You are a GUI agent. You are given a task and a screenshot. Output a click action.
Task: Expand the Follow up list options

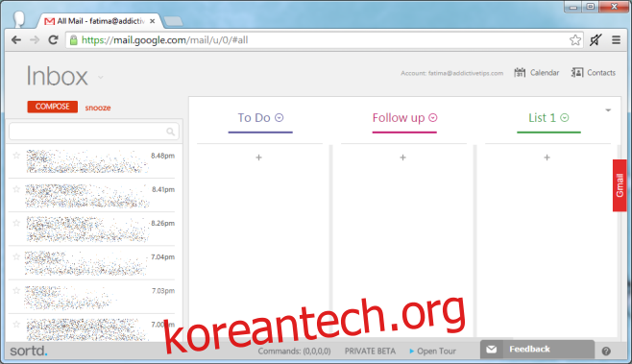tap(433, 117)
